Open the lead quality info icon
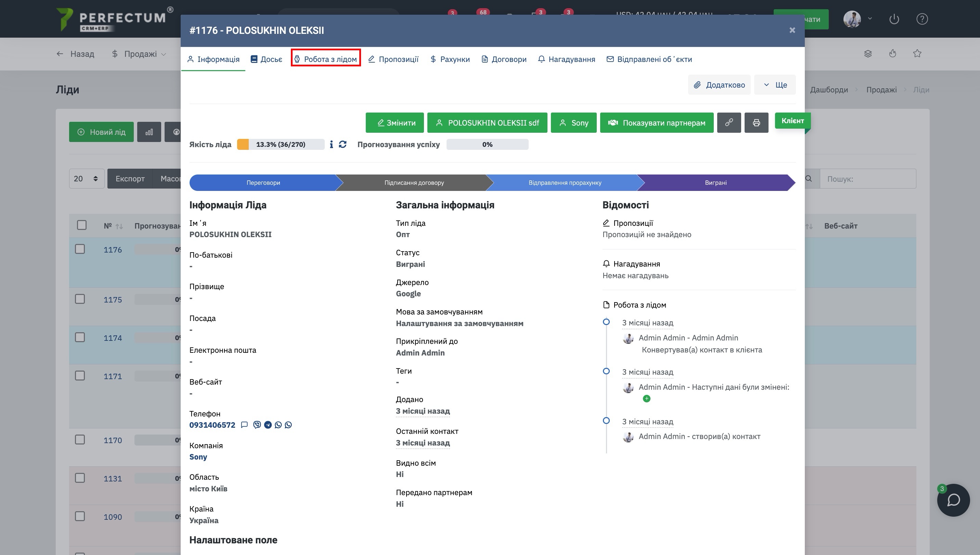980x555 pixels. pos(331,144)
